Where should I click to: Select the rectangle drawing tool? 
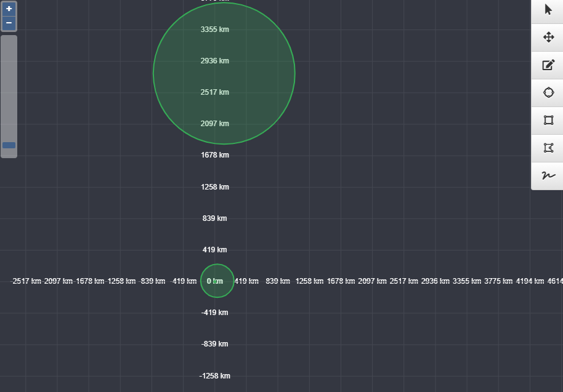point(547,120)
